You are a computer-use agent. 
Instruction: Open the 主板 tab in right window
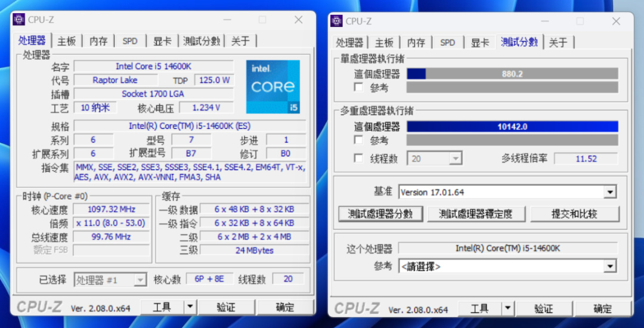tap(385, 43)
